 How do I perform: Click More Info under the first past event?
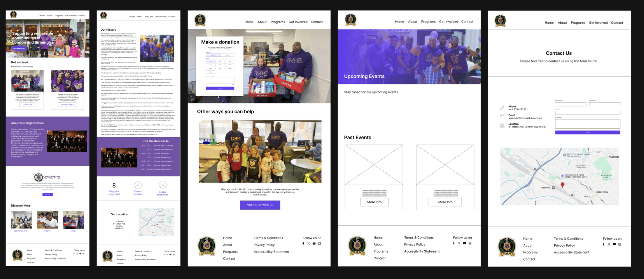[374, 202]
